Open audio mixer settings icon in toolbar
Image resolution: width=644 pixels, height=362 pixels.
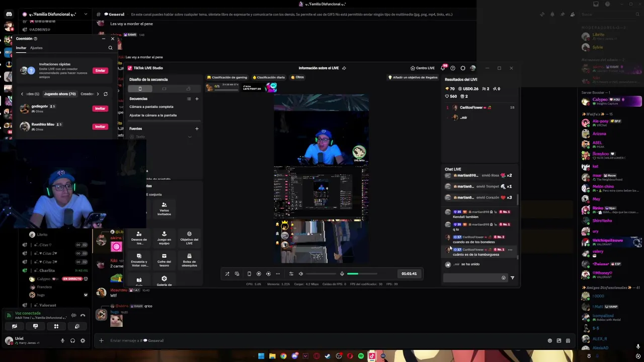click(x=291, y=274)
